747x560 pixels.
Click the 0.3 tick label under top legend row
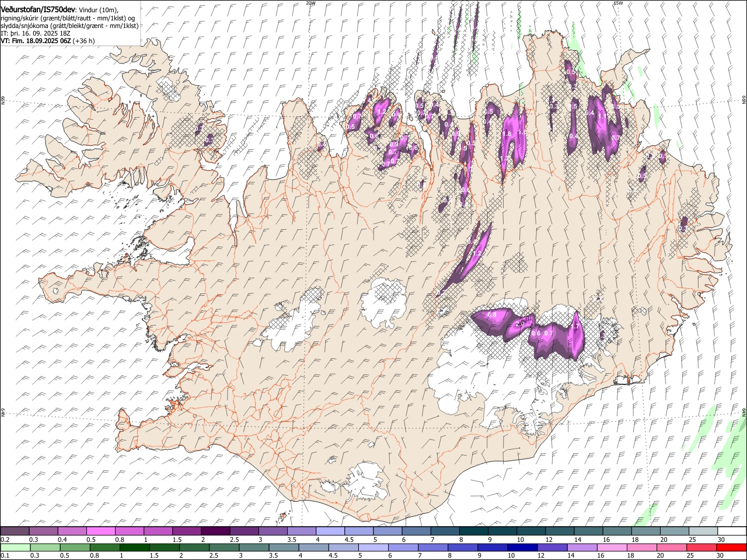[x=34, y=540]
